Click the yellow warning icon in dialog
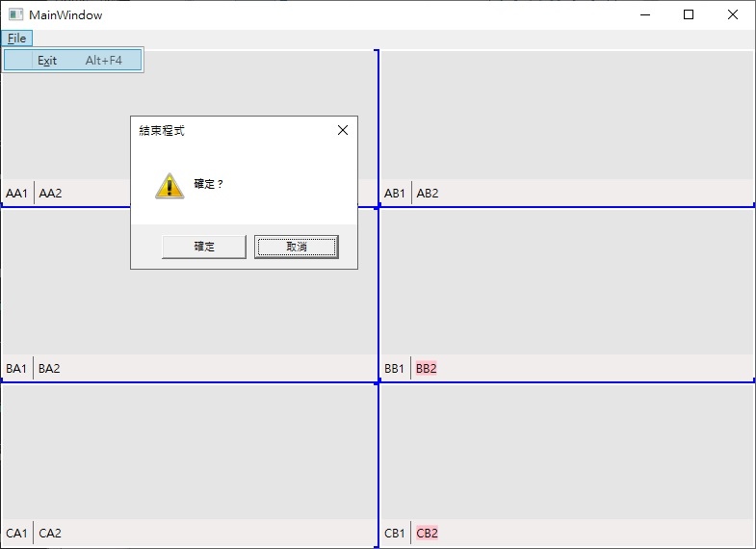This screenshot has height=549, width=756. point(169,186)
